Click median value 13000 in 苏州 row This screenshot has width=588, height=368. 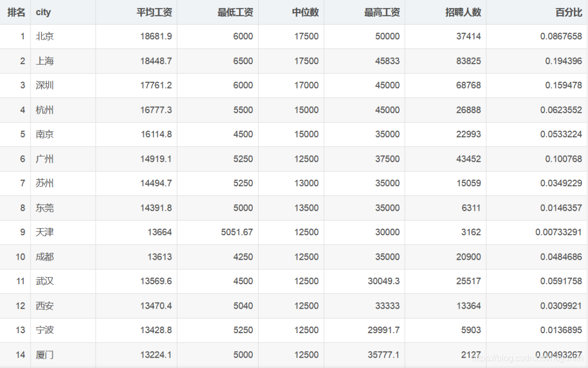[x=307, y=183]
